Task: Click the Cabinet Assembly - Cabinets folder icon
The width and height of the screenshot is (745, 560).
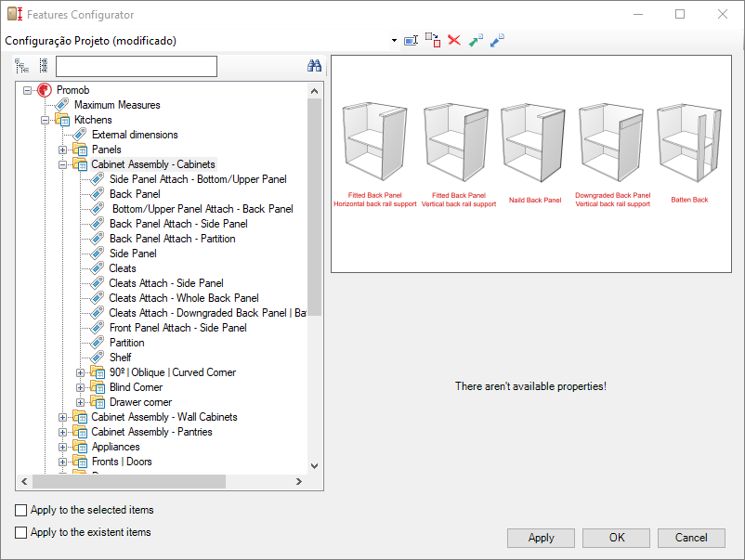Action: coord(80,164)
